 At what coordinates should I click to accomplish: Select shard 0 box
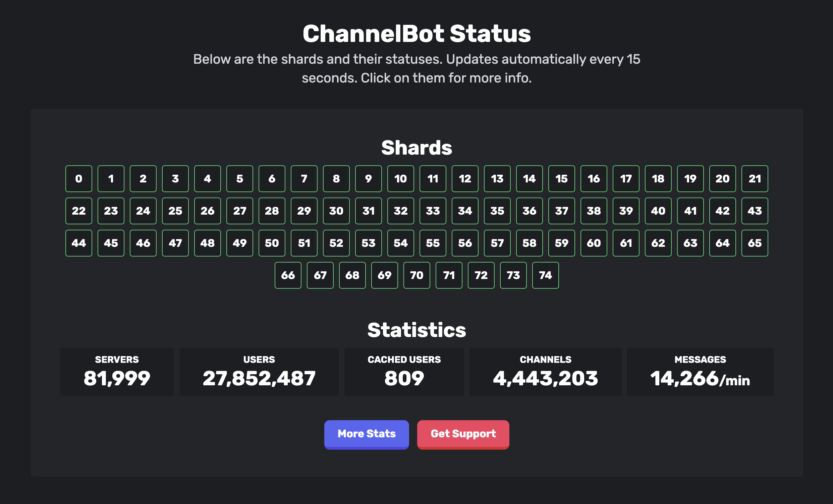pyautogui.click(x=79, y=178)
